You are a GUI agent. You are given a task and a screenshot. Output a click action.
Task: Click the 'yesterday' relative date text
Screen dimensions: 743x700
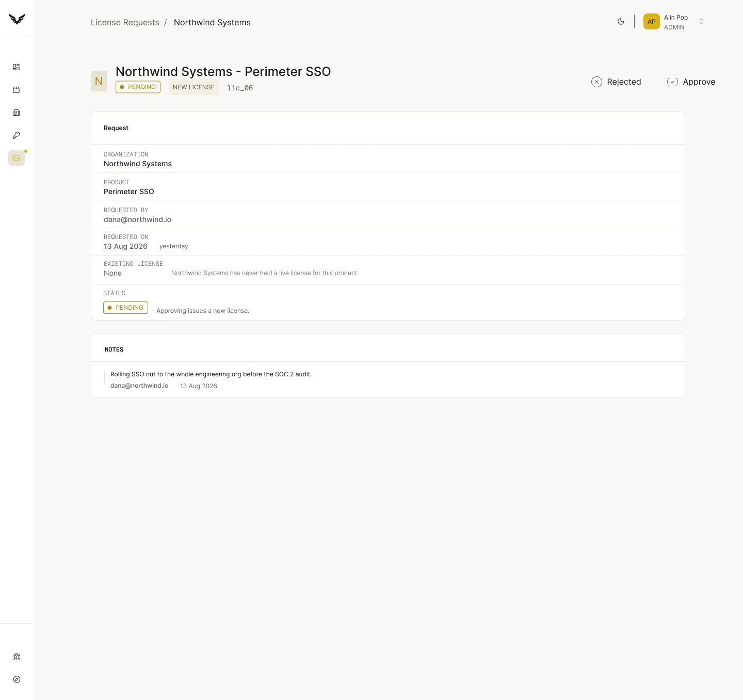pos(174,246)
